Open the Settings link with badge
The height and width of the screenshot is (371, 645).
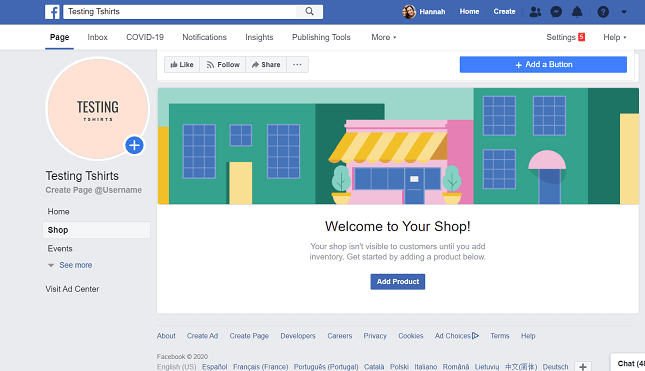[566, 37]
